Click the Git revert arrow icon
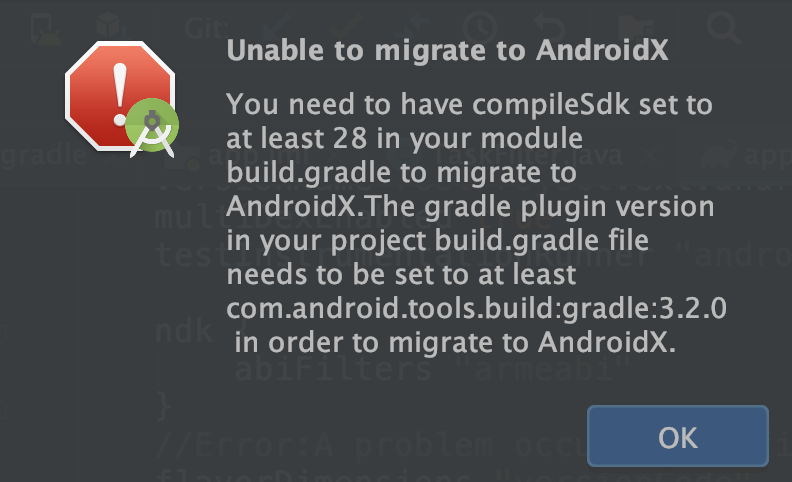The height and width of the screenshot is (482, 792). click(x=547, y=27)
